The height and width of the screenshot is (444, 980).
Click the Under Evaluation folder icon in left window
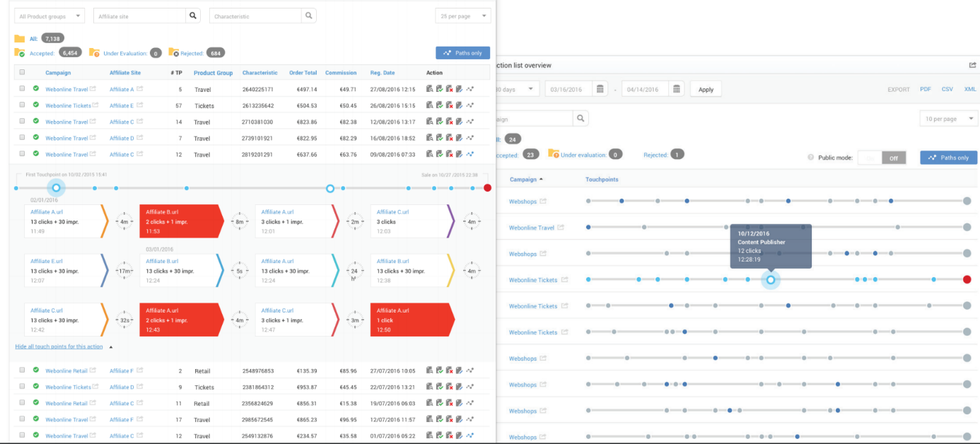point(94,53)
